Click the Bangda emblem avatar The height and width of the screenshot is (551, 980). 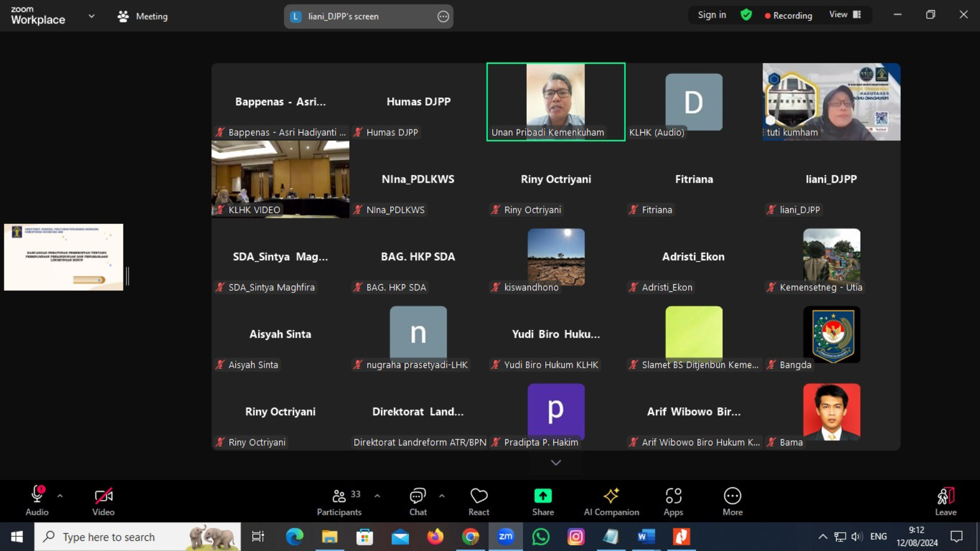(x=831, y=334)
